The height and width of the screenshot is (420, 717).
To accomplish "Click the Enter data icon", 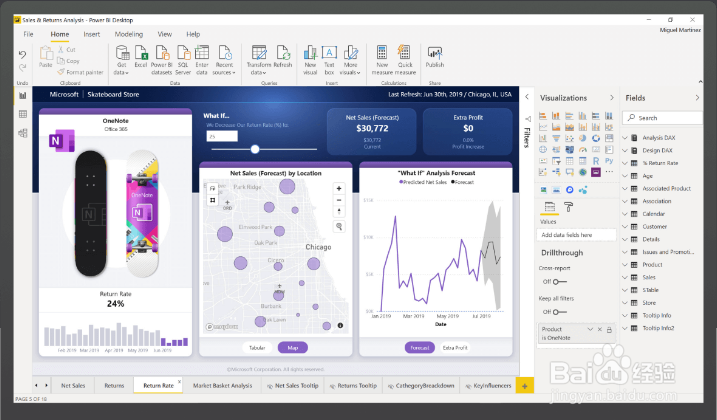I will pyautogui.click(x=202, y=53).
